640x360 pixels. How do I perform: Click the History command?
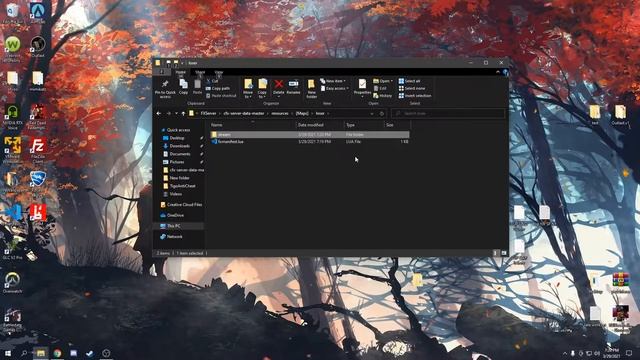[382, 96]
